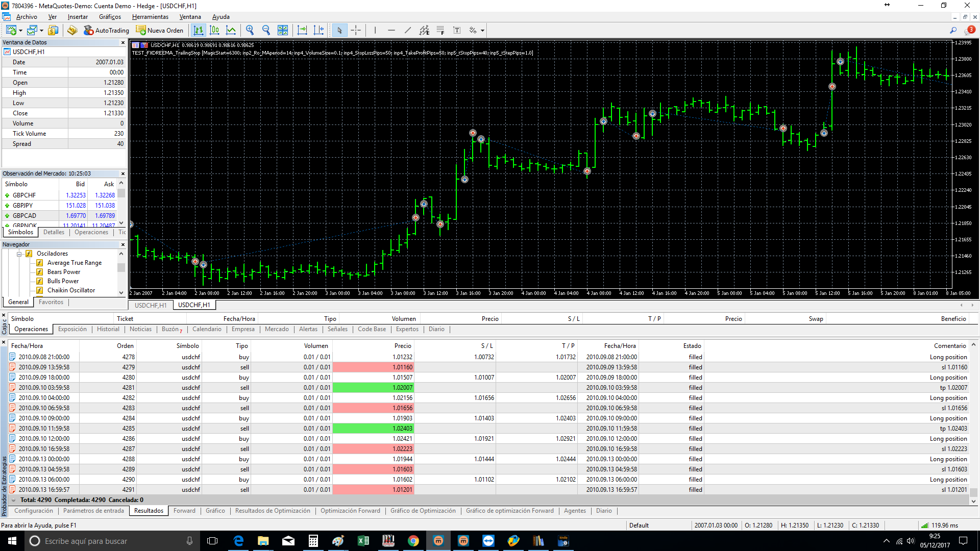Select Bears Power indicator

[64, 272]
